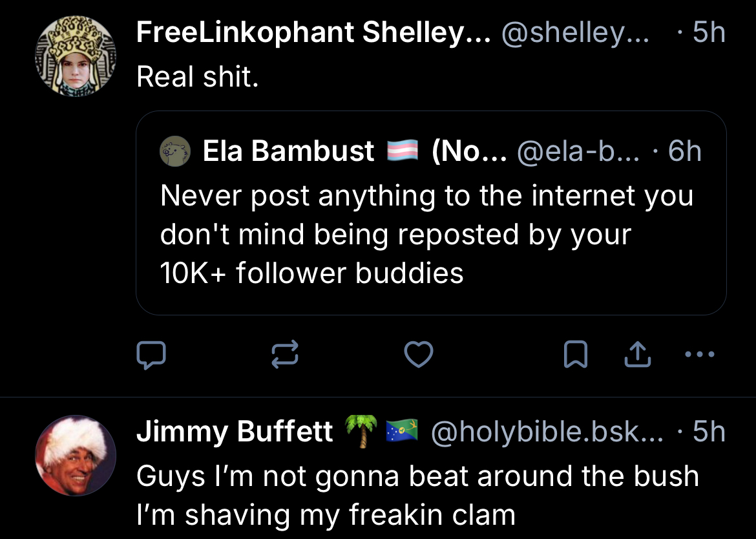Repost the "Real shit." post
The width and height of the screenshot is (756, 539).
point(285,354)
